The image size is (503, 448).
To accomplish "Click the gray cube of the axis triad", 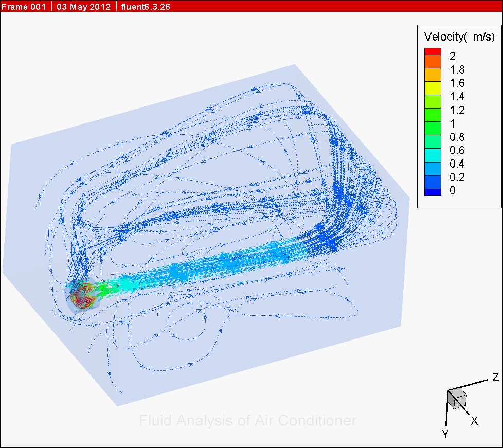I will coord(456,399).
